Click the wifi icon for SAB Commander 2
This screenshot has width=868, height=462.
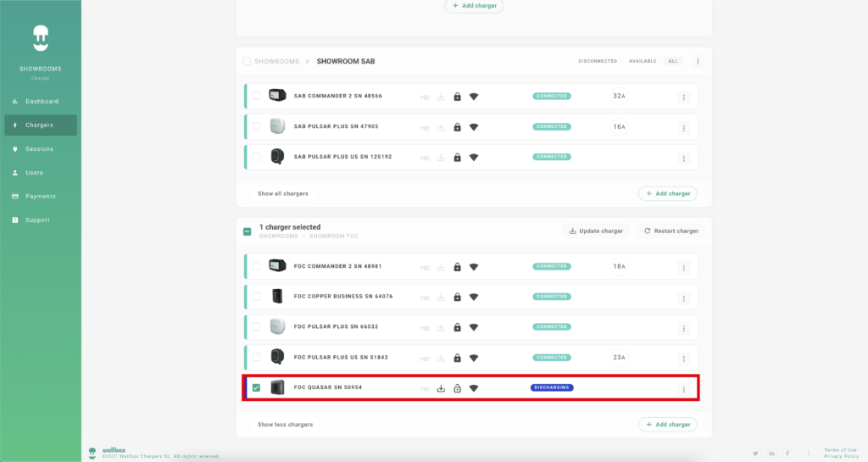point(474,97)
